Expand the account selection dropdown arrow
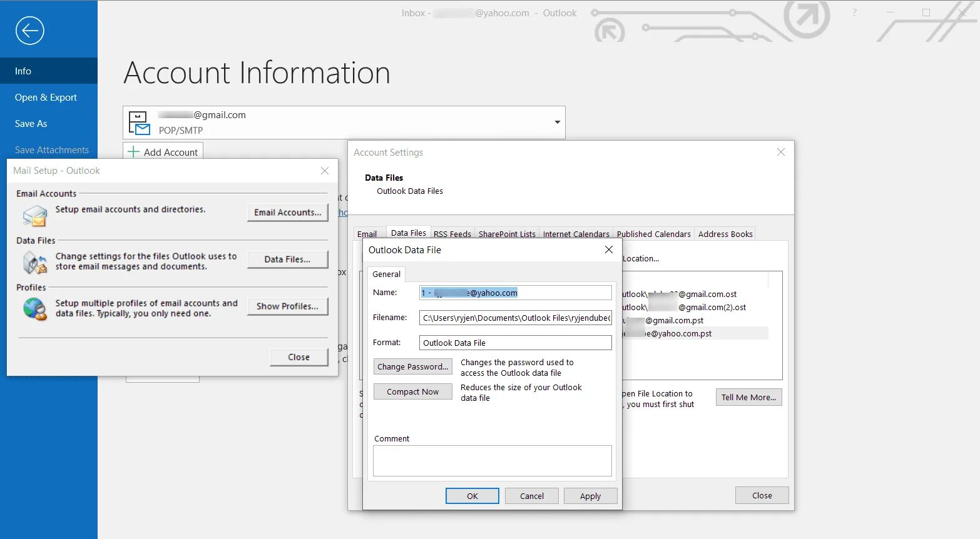The height and width of the screenshot is (539, 980). pos(557,122)
